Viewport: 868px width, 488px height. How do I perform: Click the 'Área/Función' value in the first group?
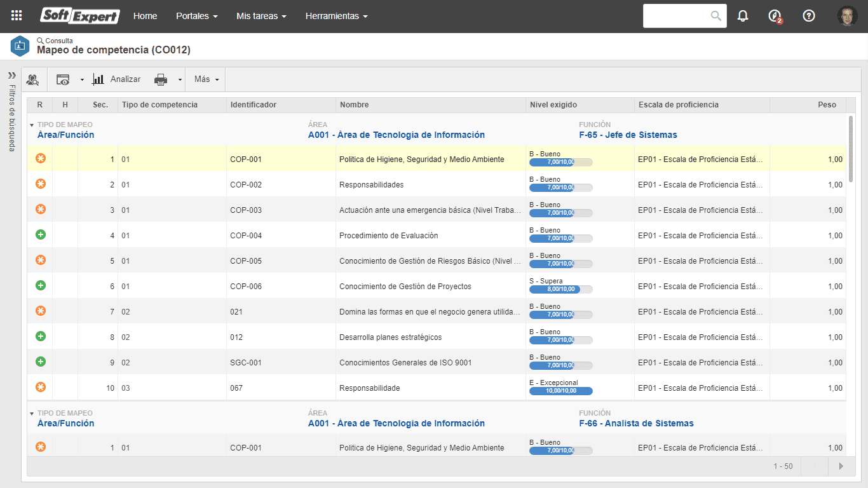click(65, 135)
